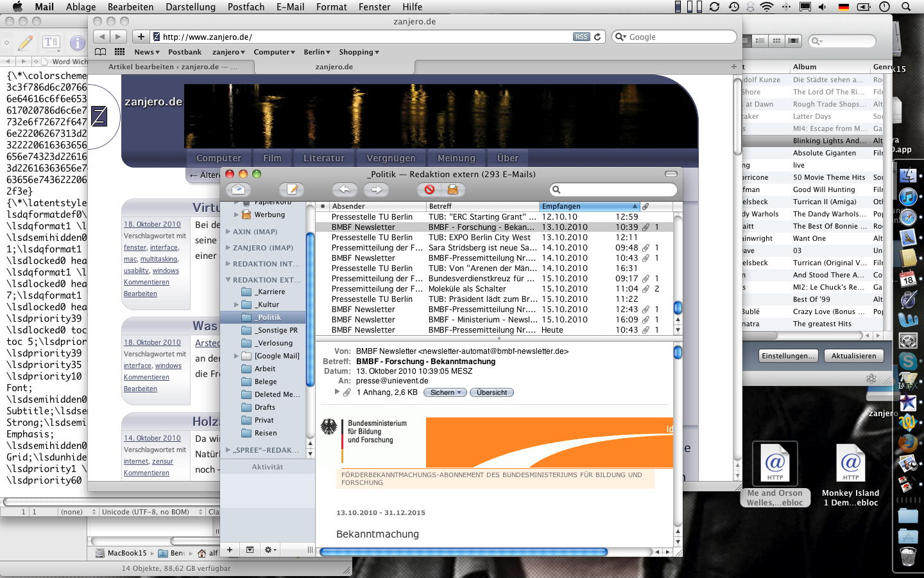The width and height of the screenshot is (924, 578).
Task: Open Safari's Top Sites grid icon
Action: 119,52
